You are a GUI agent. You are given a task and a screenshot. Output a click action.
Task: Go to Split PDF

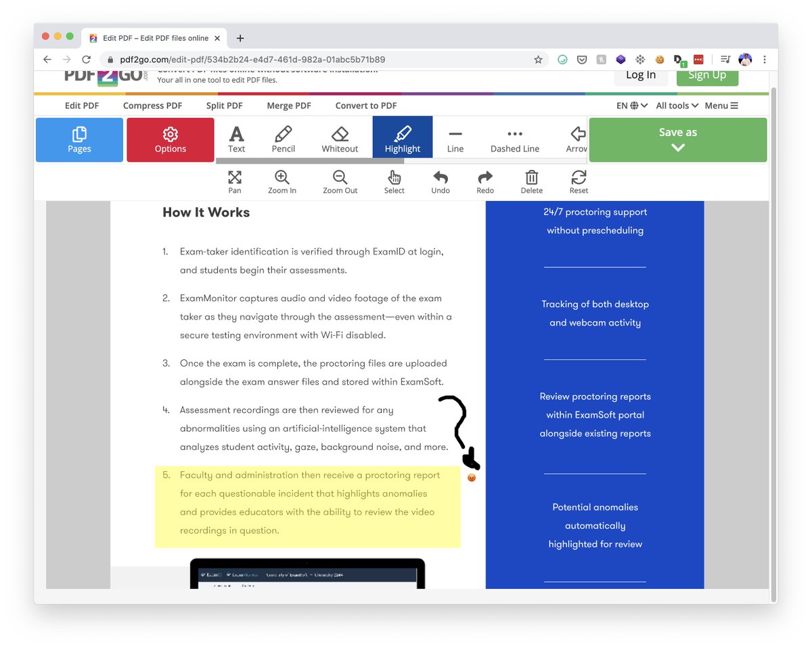225,106
